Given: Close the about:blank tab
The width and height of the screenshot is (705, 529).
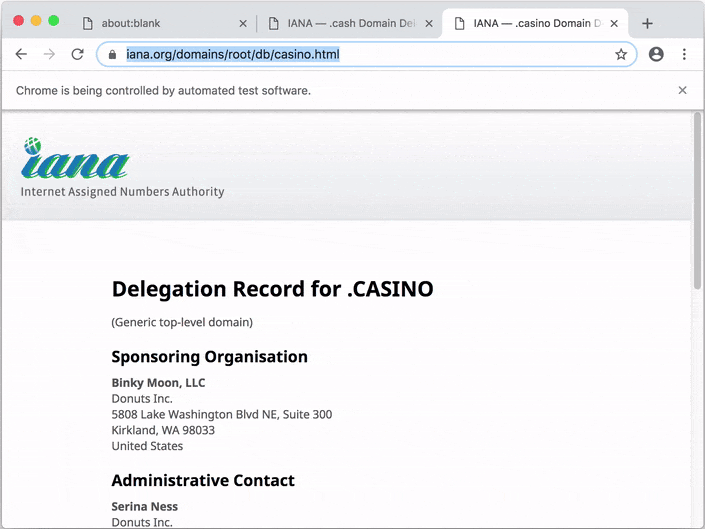Looking at the screenshot, I should 243,23.
